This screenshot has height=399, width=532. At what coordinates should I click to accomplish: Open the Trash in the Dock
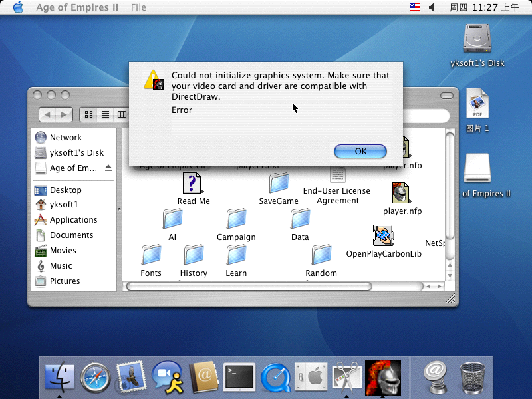click(473, 378)
